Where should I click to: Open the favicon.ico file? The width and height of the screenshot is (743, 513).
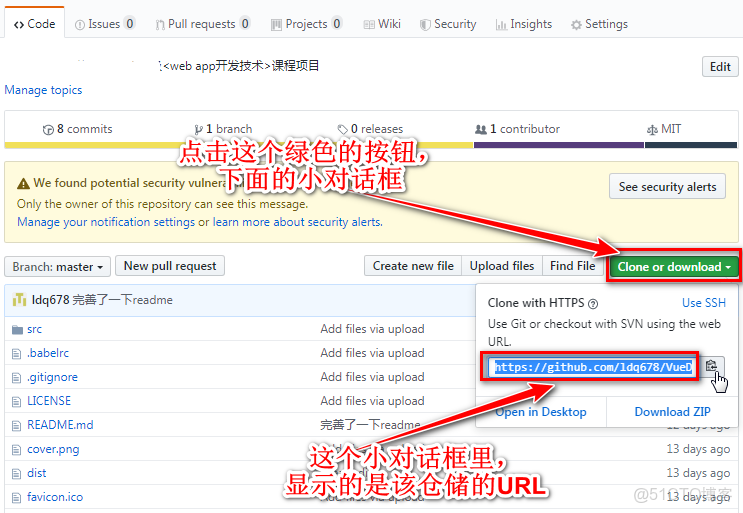pyautogui.click(x=55, y=497)
